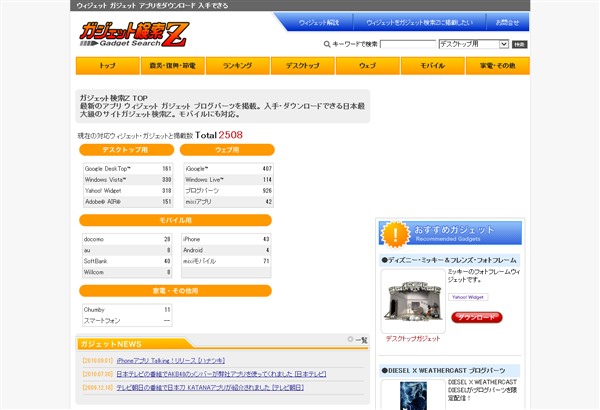Image resolution: width=600 pixels, height=410 pixels.
Task: Select the 震災・復興・節電 navigation tab
Action: pos(173,66)
